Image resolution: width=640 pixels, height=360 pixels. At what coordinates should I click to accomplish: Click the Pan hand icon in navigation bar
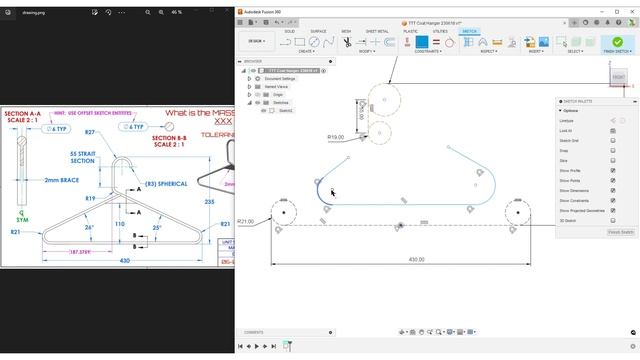click(x=421, y=332)
